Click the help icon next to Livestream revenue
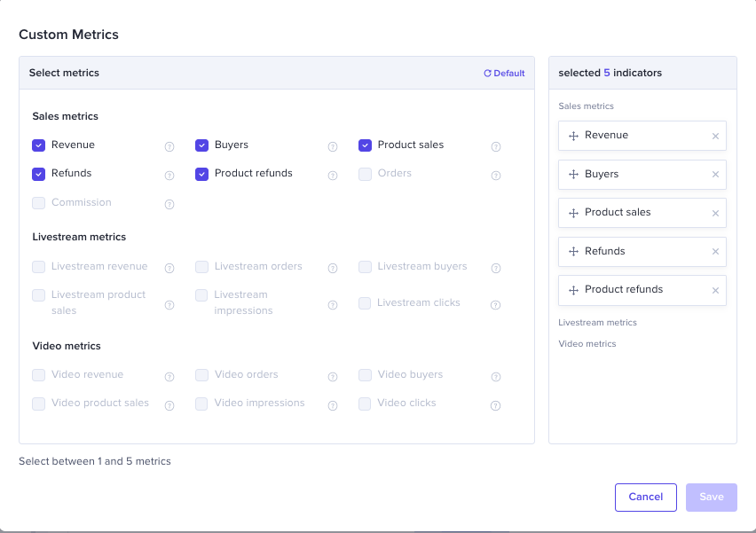 169,269
